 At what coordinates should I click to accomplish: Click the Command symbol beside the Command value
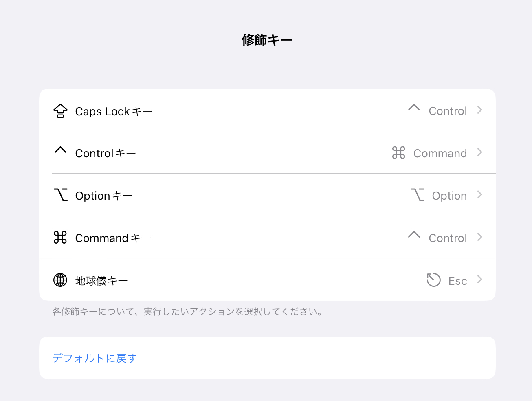point(398,152)
